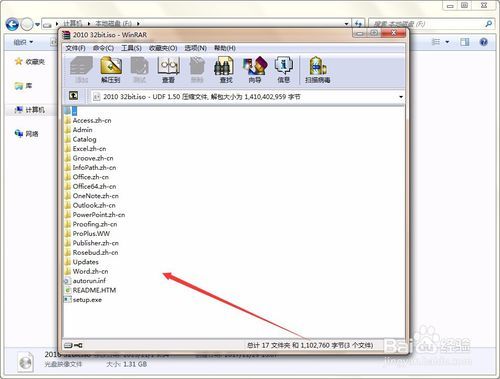Viewport: 500px width, 379px height.
Task: Select the Outlook.zh-cn folder
Action: point(90,205)
